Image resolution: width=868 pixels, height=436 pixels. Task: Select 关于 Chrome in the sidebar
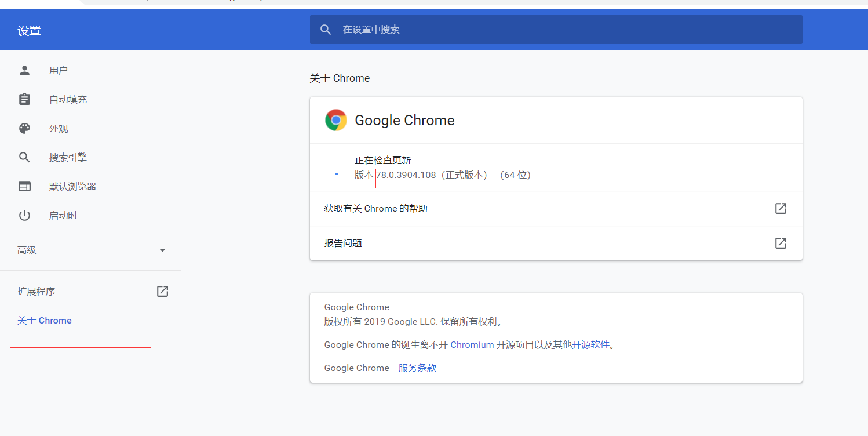pyautogui.click(x=45, y=321)
